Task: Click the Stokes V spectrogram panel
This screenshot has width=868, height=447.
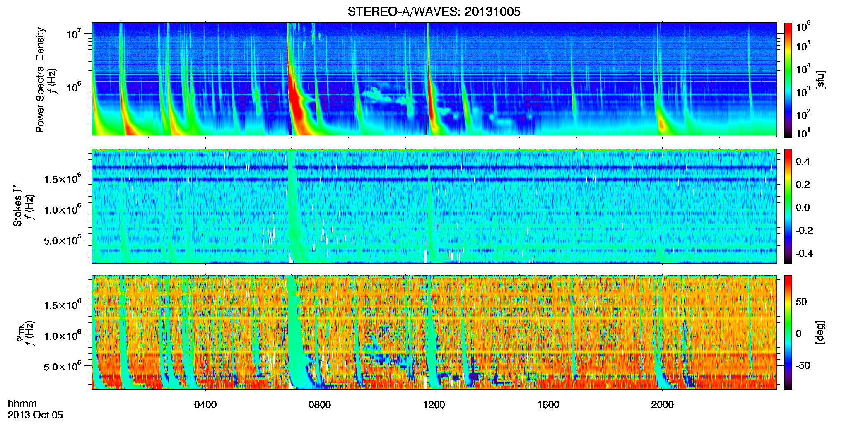Action: [434, 206]
